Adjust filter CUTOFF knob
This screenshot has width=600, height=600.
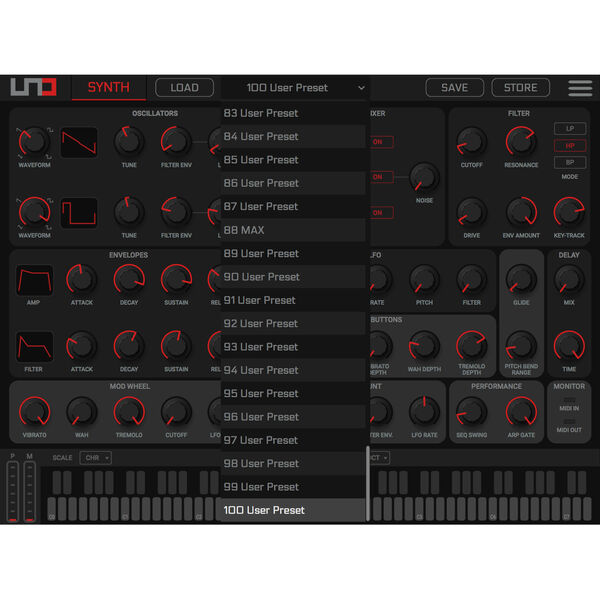[x=471, y=142]
